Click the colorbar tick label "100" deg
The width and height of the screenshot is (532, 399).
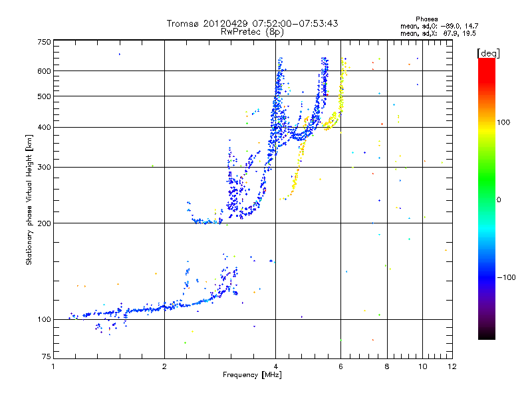(503, 122)
